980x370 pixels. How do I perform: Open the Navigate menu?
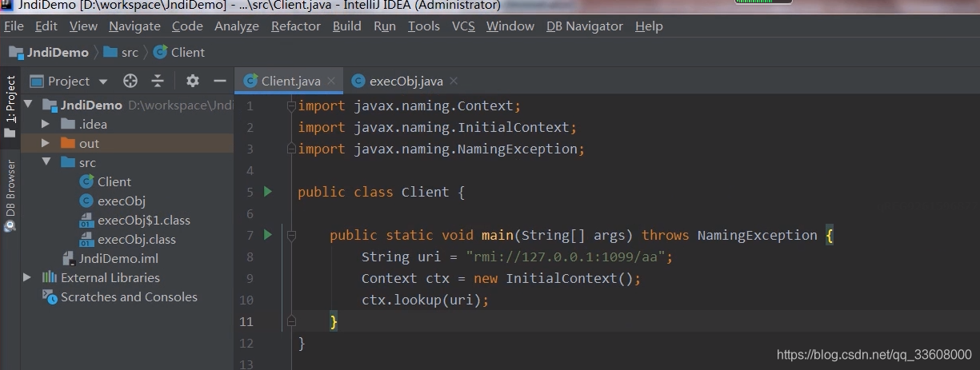coord(134,26)
